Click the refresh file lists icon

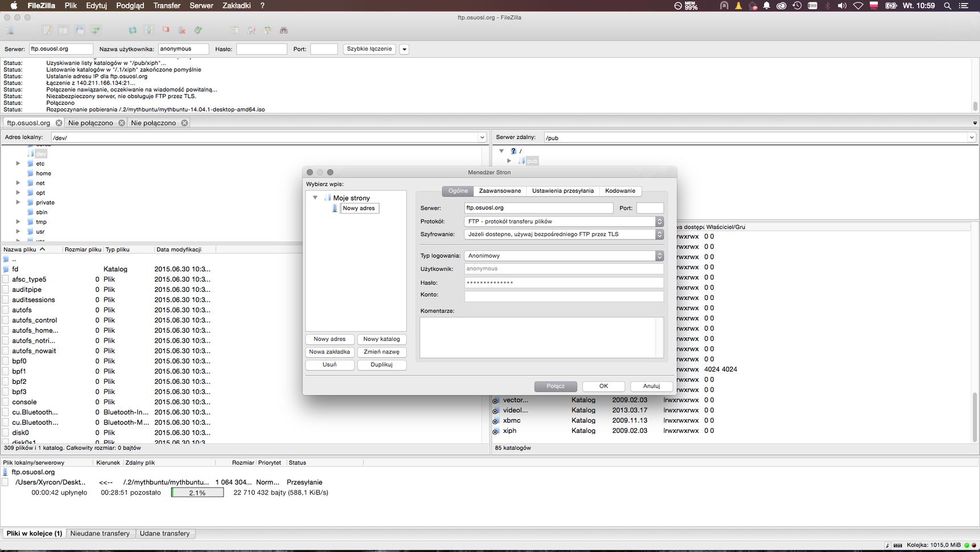coord(133,30)
